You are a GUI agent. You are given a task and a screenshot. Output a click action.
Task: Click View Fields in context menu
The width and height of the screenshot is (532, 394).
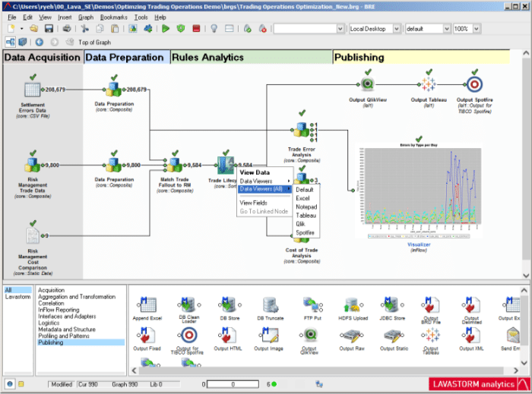[253, 203]
